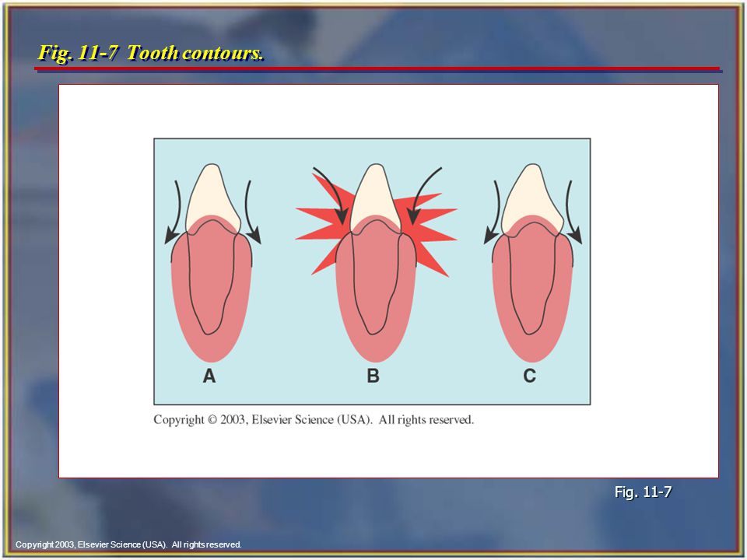Image resolution: width=747 pixels, height=560 pixels.
Task: Click the letter label "C" under last tooth
Action: point(530,376)
